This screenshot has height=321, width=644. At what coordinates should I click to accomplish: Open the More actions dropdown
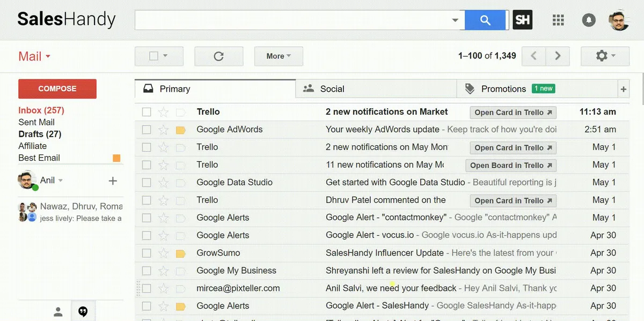[278, 56]
